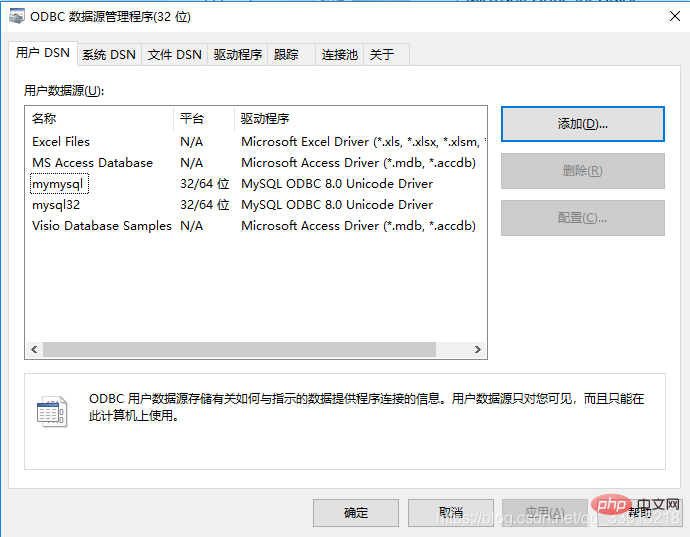690x537 pixels.
Task: Select the Excel Files data source
Action: (61, 142)
